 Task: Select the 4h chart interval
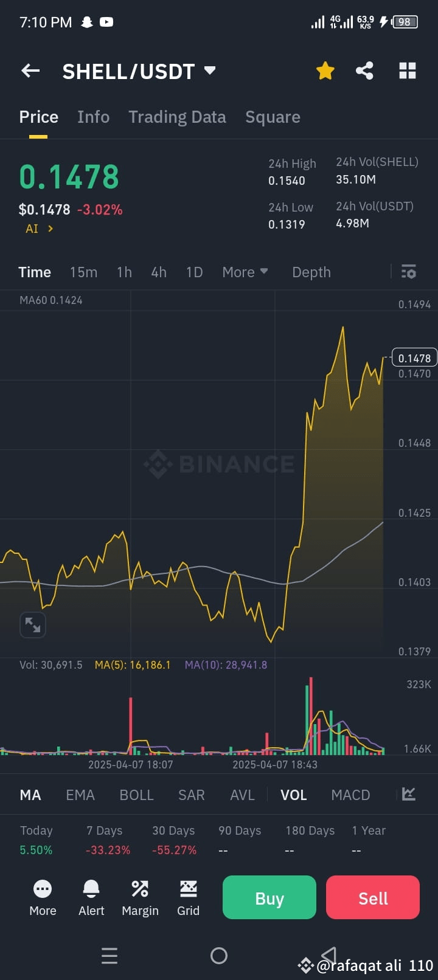tap(159, 272)
